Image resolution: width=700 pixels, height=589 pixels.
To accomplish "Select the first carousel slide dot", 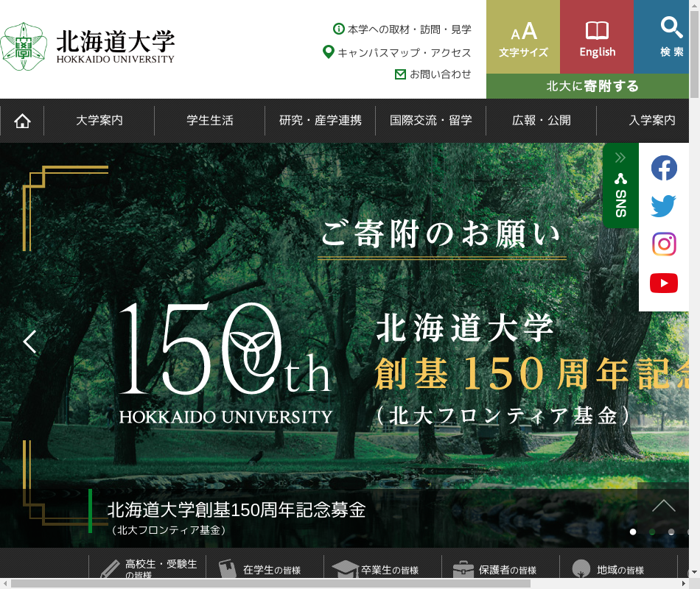I will click(x=633, y=532).
